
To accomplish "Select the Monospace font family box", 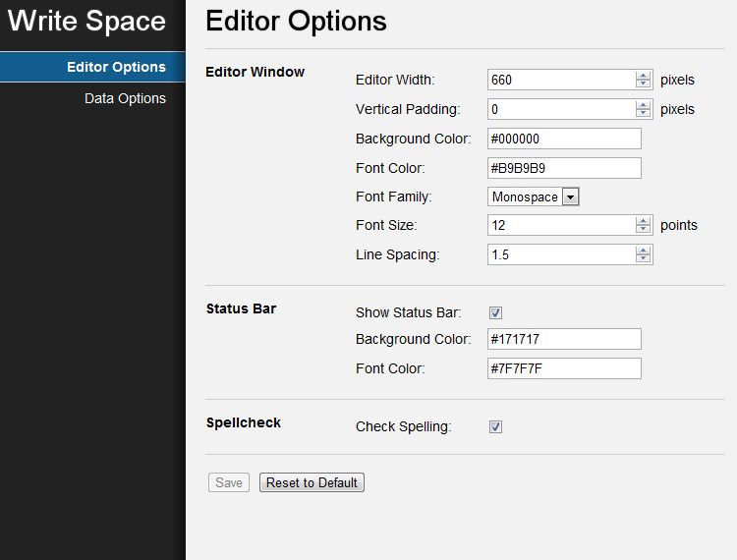I will click(x=533, y=196).
